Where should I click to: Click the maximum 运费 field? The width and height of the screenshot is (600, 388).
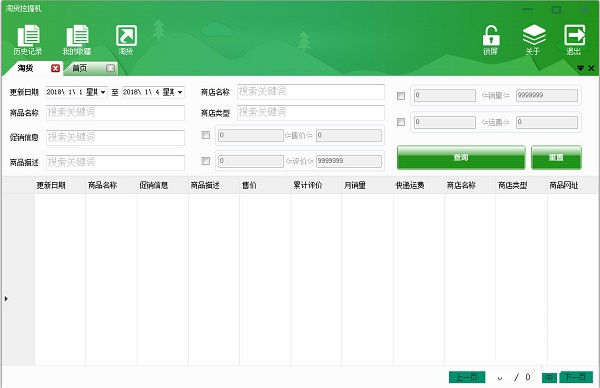pyautogui.click(x=546, y=122)
